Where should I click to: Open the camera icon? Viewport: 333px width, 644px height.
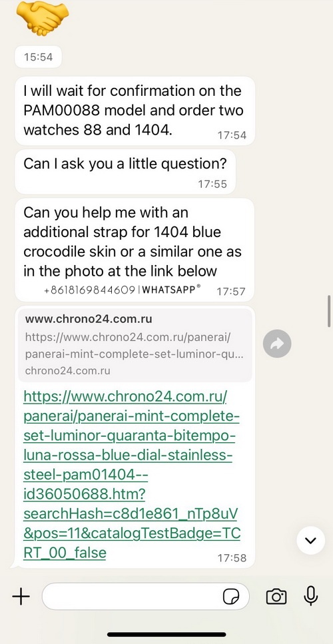coord(276,596)
